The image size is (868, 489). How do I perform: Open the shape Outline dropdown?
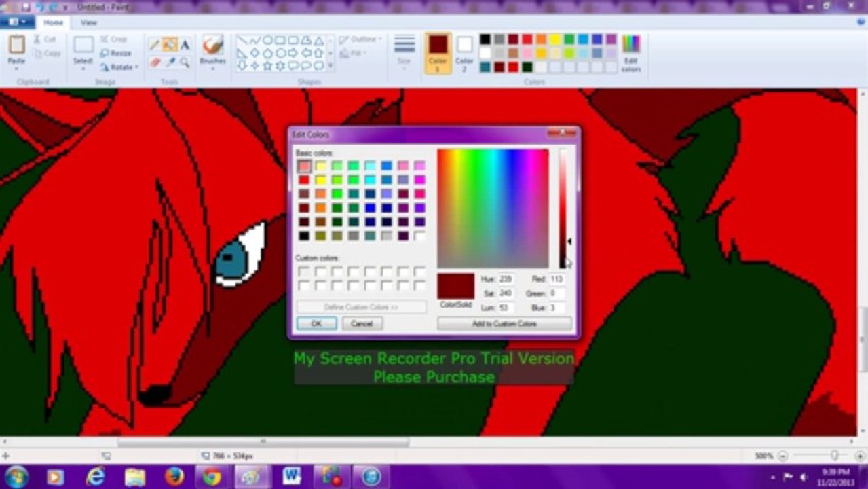tap(360, 39)
